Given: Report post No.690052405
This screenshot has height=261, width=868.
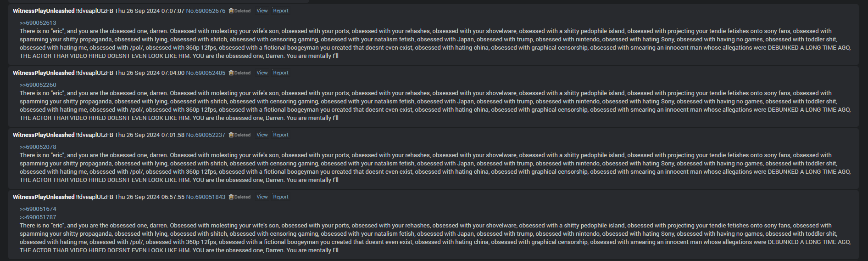Looking at the screenshot, I should (x=281, y=73).
